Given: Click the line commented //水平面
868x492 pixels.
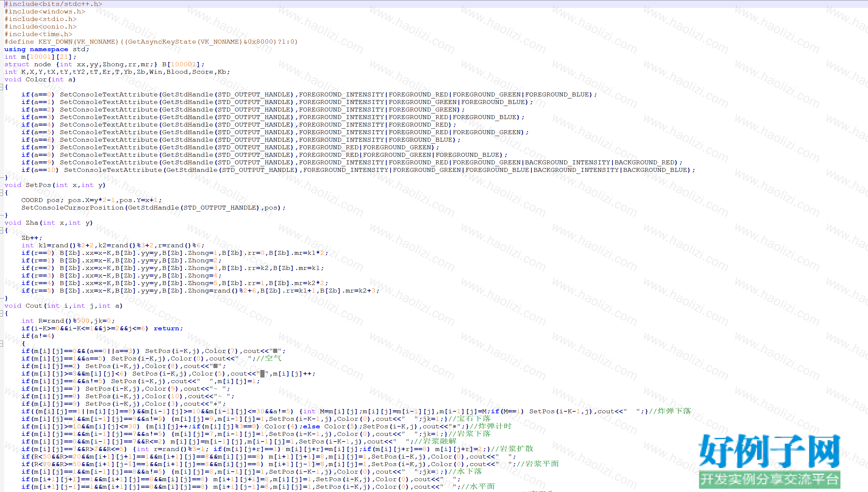Looking at the screenshot, I should (x=258, y=487).
